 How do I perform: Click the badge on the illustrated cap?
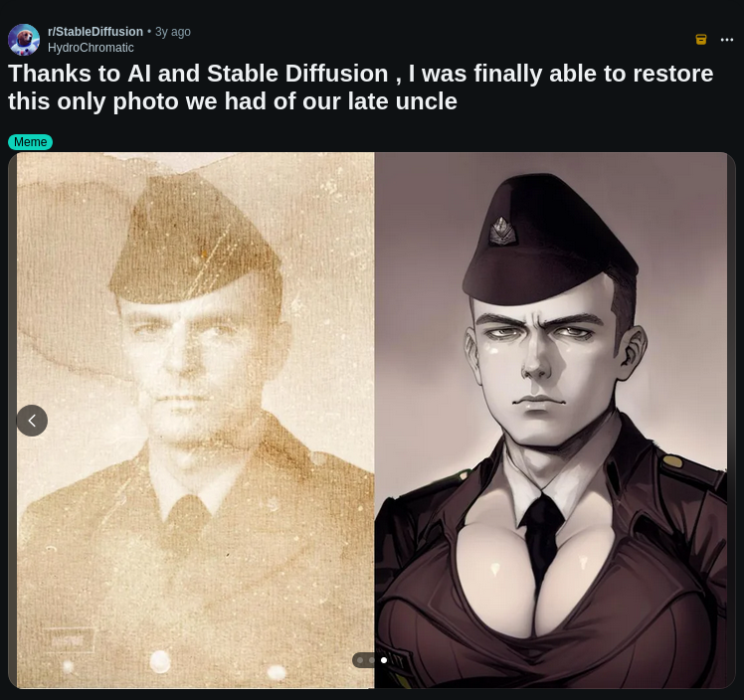click(x=502, y=232)
